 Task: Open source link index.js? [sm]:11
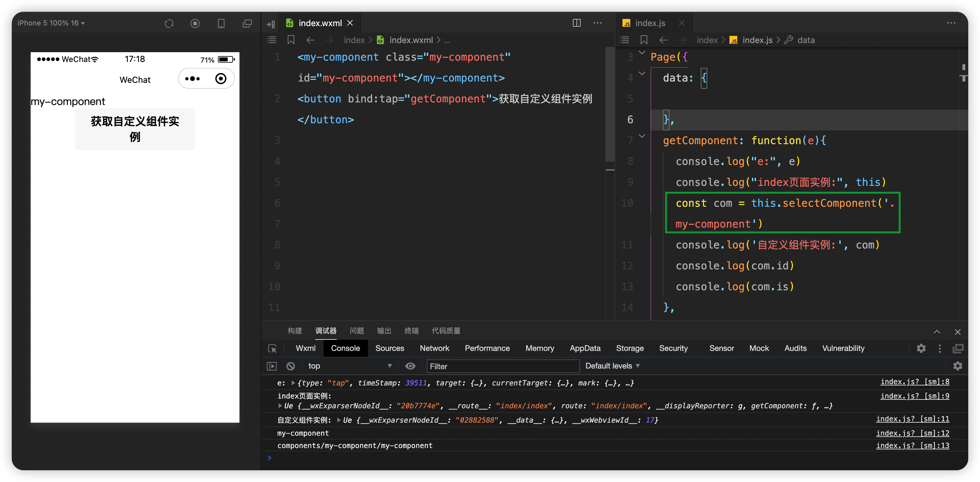pos(912,419)
